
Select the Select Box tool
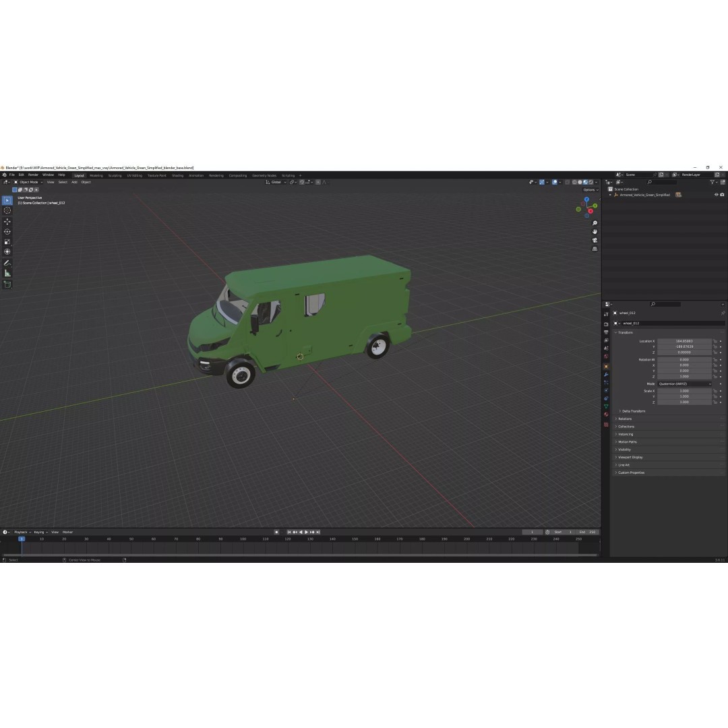pyautogui.click(x=7, y=200)
